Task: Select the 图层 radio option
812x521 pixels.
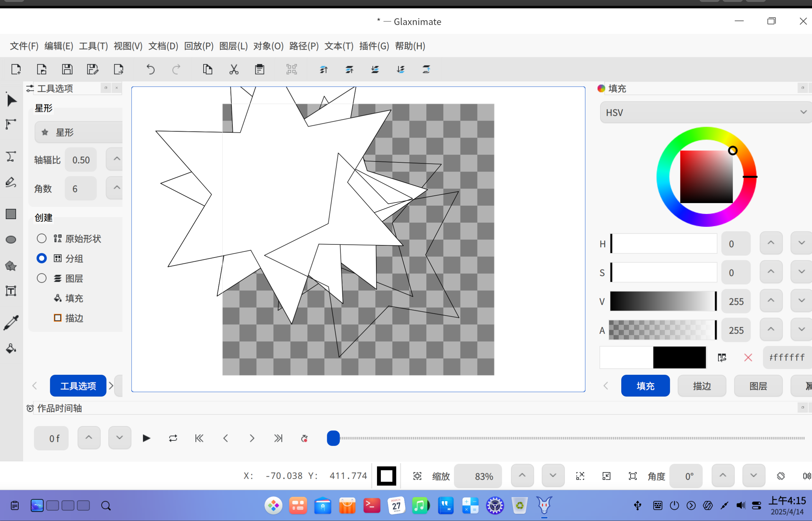Action: 42,278
